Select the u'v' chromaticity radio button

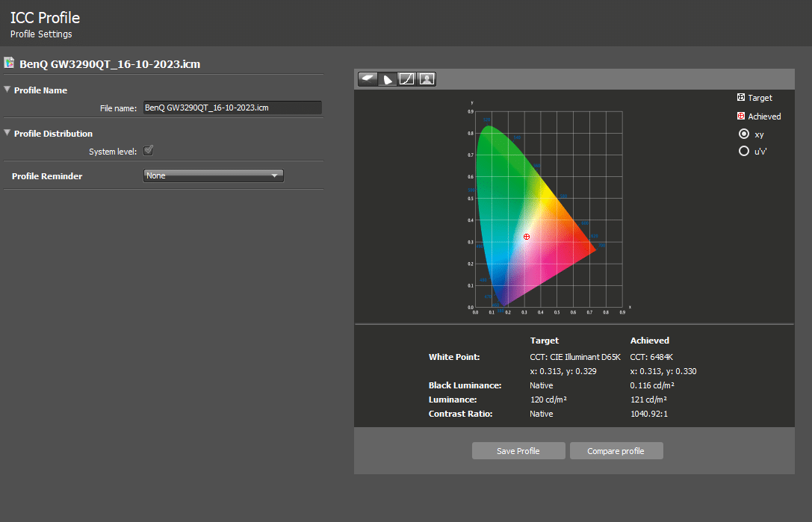[x=743, y=151]
